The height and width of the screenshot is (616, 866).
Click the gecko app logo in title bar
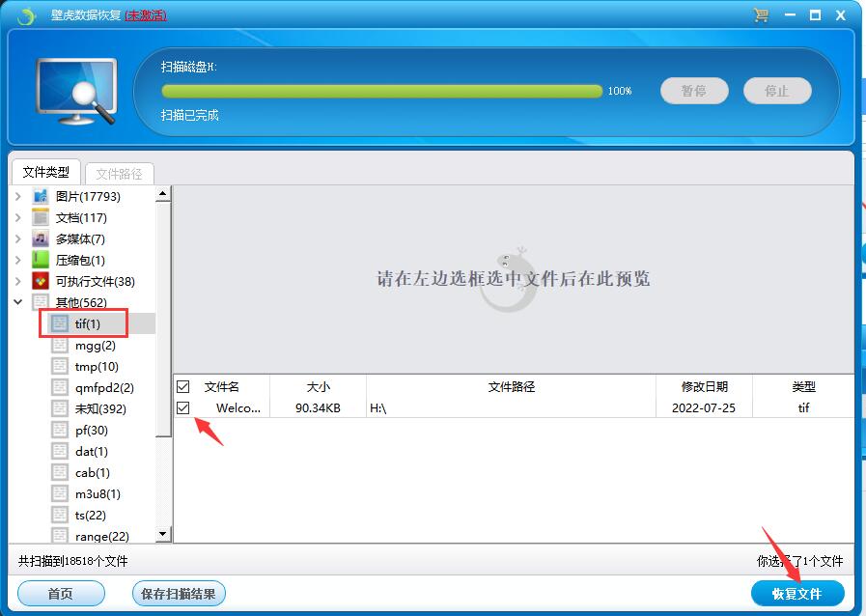26,16
